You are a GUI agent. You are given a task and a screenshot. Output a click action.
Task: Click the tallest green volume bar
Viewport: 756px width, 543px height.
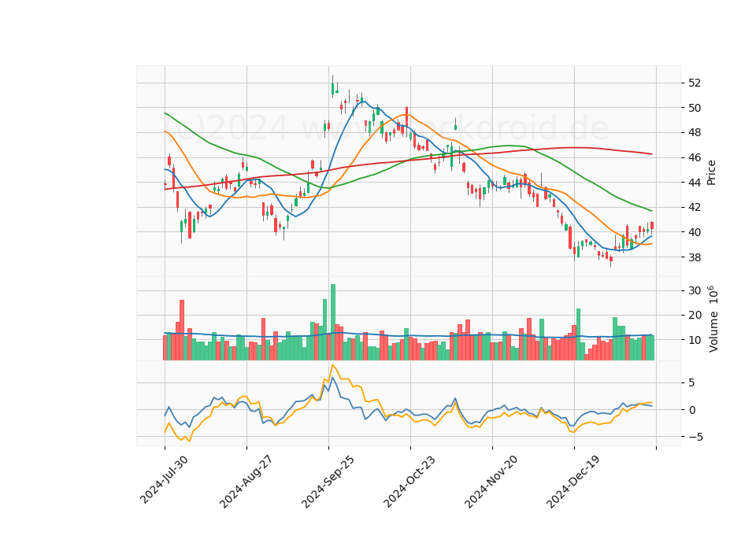(x=332, y=322)
